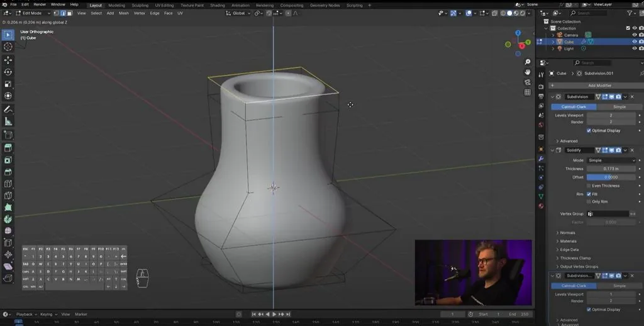Viewport: 644px width, 326px height.
Task: Toggle the Optimal Display checkbox in Subdivision
Action: click(x=589, y=130)
